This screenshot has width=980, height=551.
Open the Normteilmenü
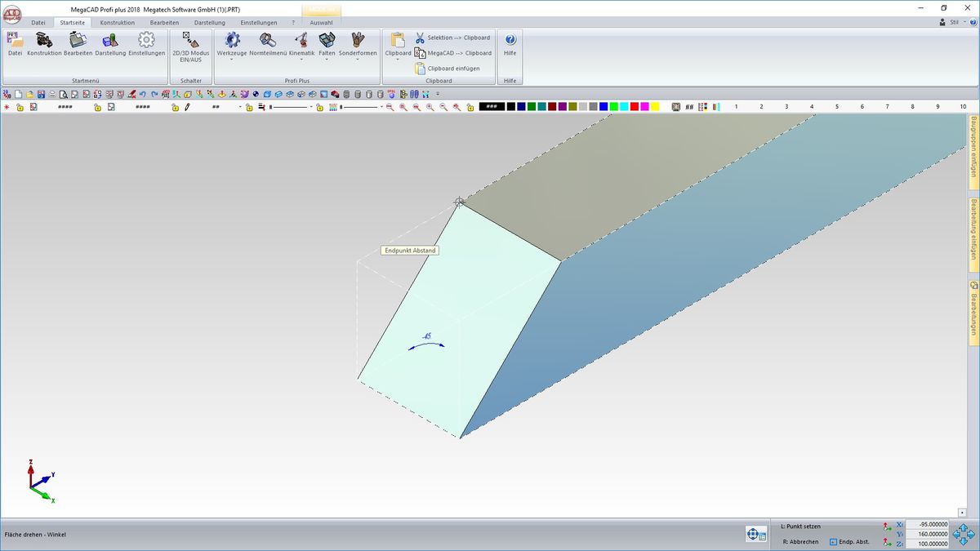pos(268,43)
